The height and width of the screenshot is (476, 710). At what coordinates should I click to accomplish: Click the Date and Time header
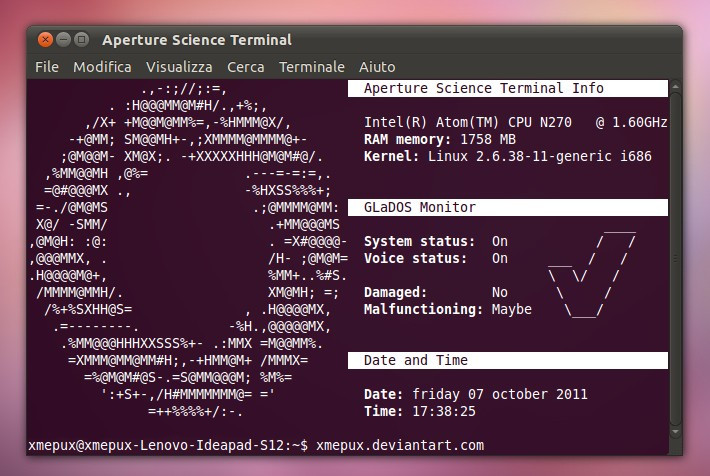click(508, 361)
